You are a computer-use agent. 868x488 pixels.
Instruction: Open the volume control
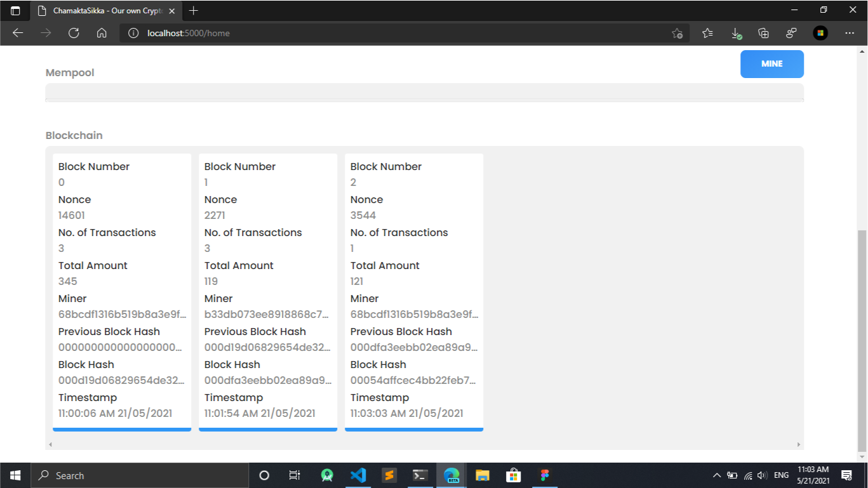762,475
